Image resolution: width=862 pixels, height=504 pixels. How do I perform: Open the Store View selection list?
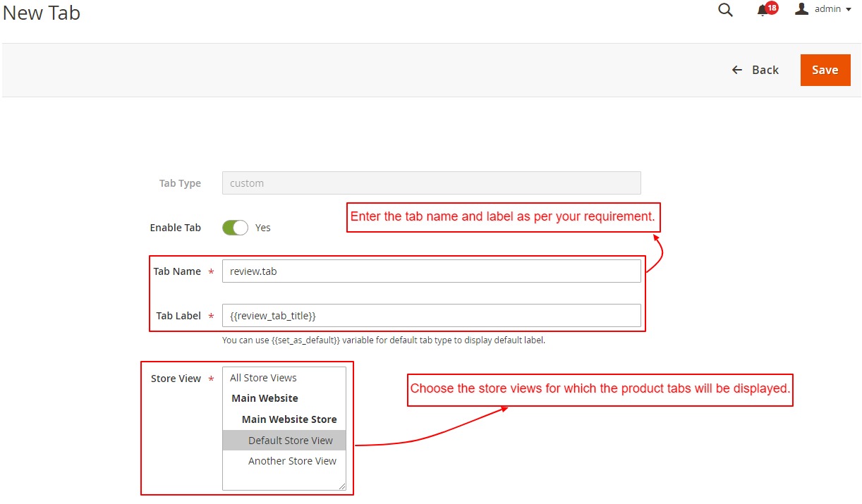(282, 426)
